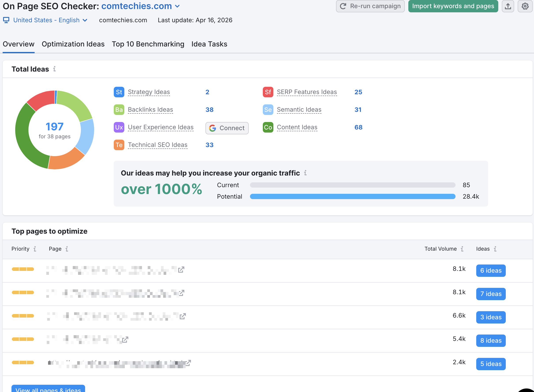Open the Strategy Ideas link
Image resolution: width=534 pixels, height=392 pixels.
tap(149, 92)
